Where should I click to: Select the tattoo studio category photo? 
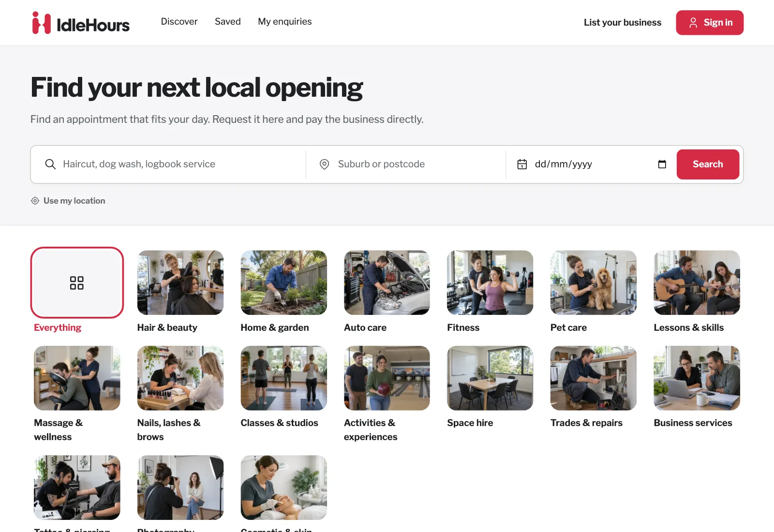(x=77, y=488)
